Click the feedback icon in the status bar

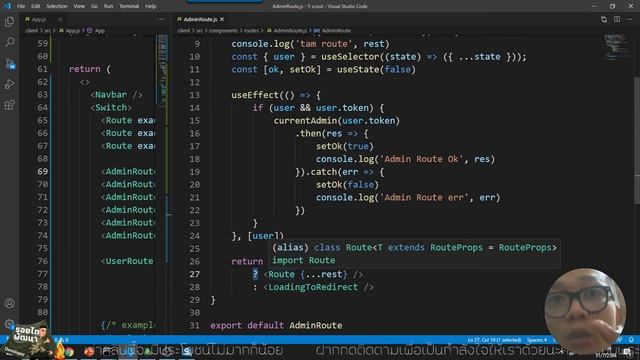coord(620,340)
